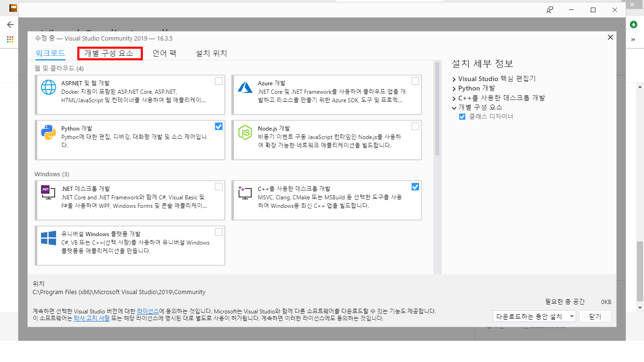Image resolution: width=644 pixels, height=362 pixels.
Task: Click the 클래스 디자이너 label text
Action: coord(491,116)
